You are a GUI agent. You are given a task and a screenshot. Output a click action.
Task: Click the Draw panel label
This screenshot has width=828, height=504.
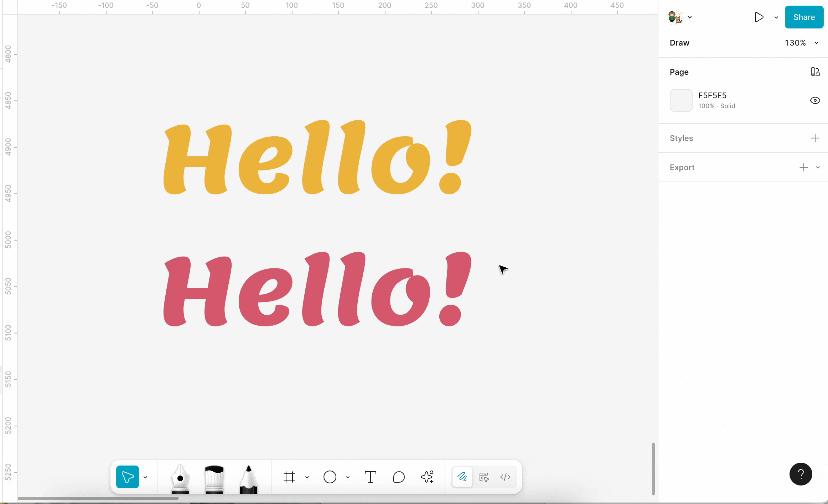pos(679,43)
